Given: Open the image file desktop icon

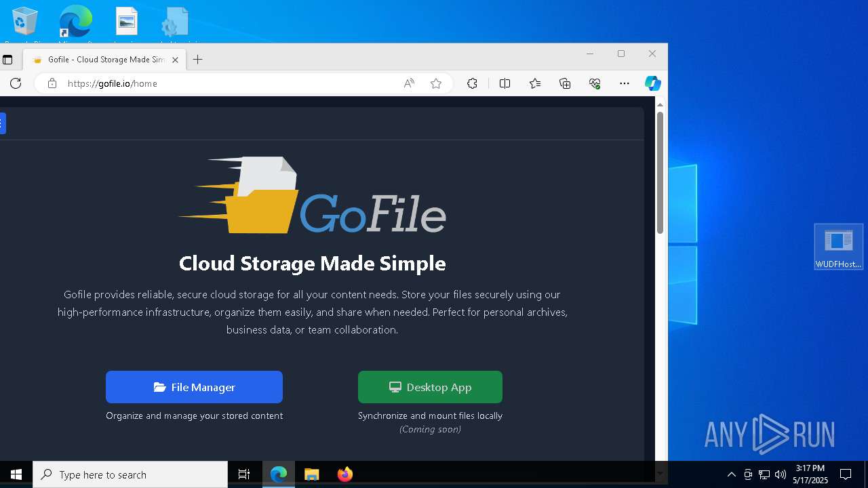Looking at the screenshot, I should 126,22.
